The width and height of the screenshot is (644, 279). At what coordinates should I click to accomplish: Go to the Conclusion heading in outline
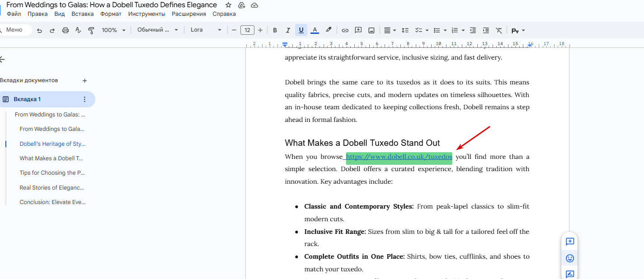(52, 202)
